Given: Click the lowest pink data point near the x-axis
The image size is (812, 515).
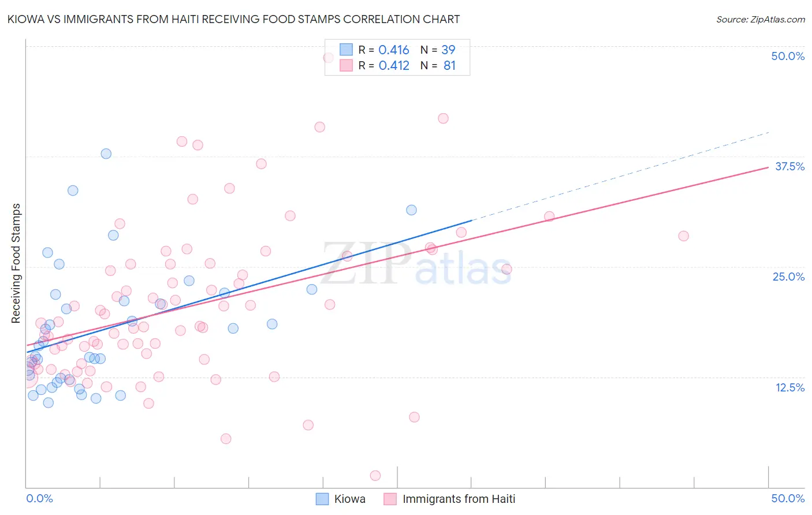Looking at the screenshot, I should 375,476.
